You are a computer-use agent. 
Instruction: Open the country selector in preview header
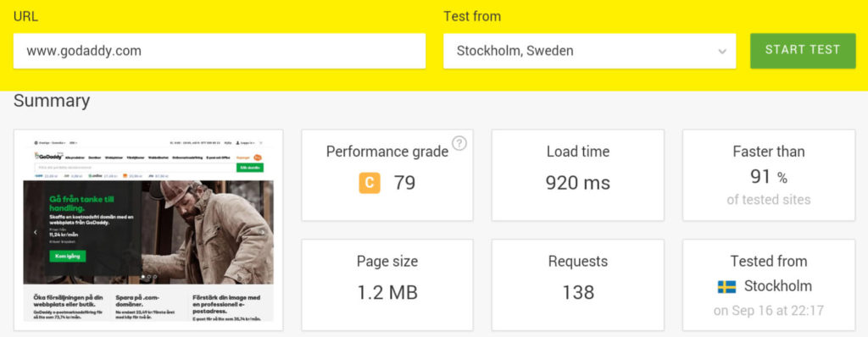tap(49, 143)
